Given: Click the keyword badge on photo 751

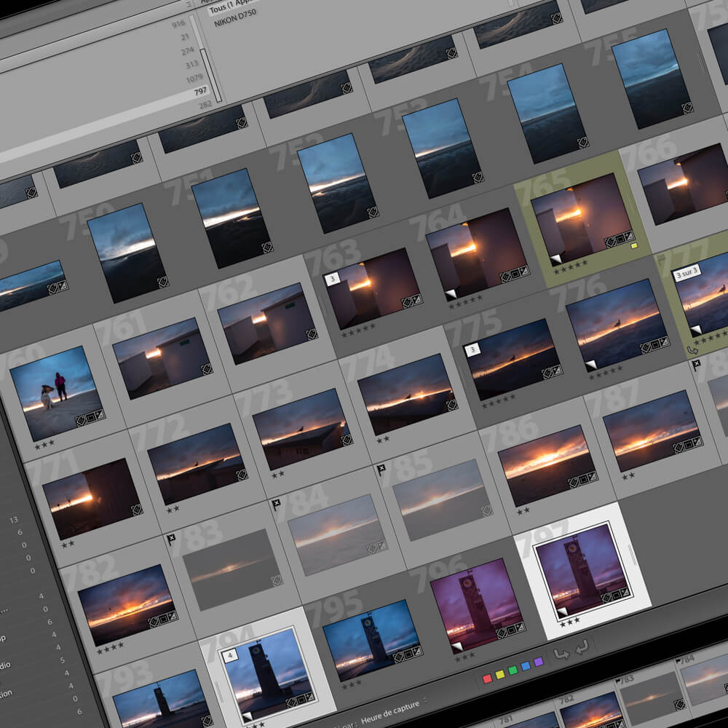Looking at the screenshot, I should (267, 248).
